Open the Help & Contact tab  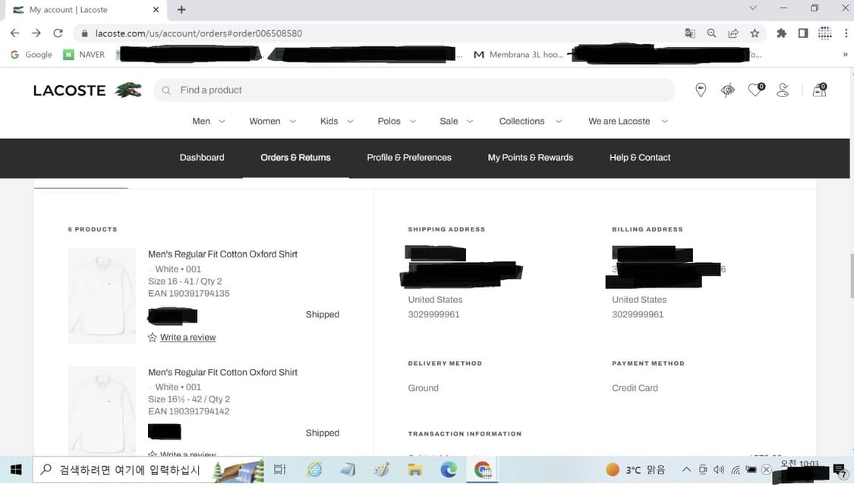pos(640,157)
